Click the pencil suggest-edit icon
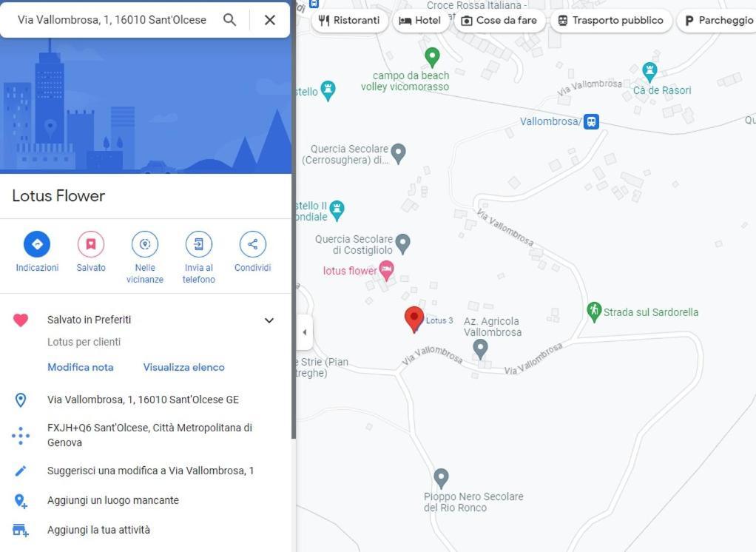756x552 pixels. point(20,471)
